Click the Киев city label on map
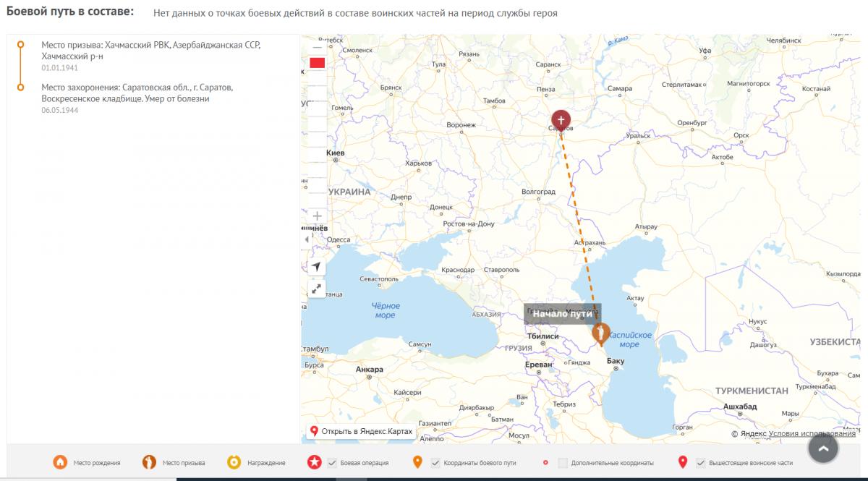Viewport: 868px width, 481px height. click(x=336, y=153)
